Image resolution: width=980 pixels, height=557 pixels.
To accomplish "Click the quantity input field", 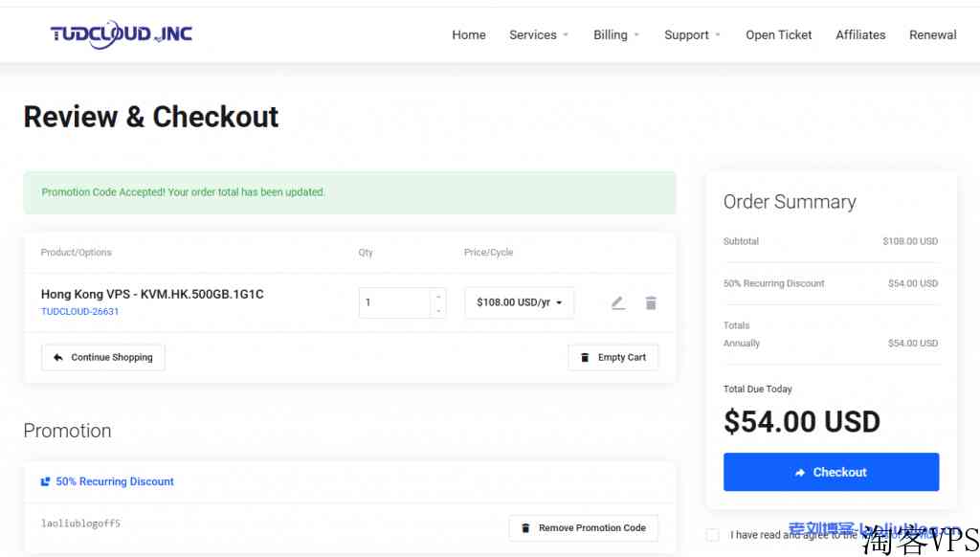I will click(395, 302).
